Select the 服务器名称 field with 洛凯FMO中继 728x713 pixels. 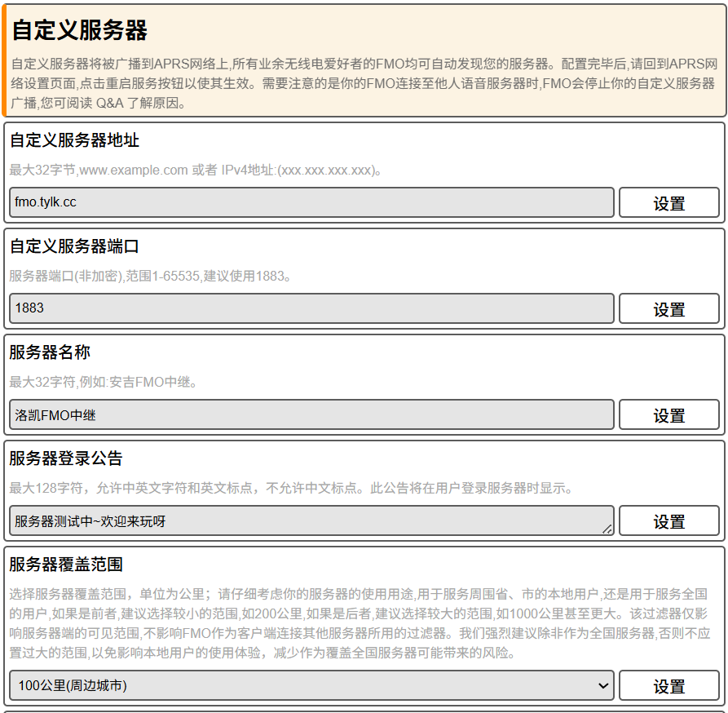click(311, 414)
